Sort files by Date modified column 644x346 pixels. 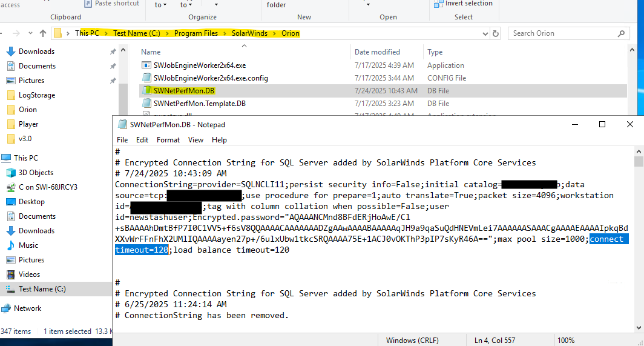pyautogui.click(x=377, y=52)
